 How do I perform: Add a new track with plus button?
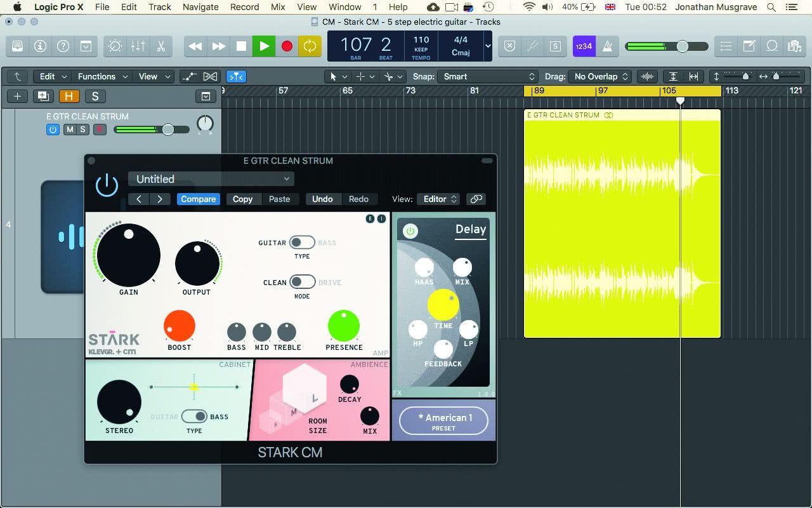click(x=17, y=97)
